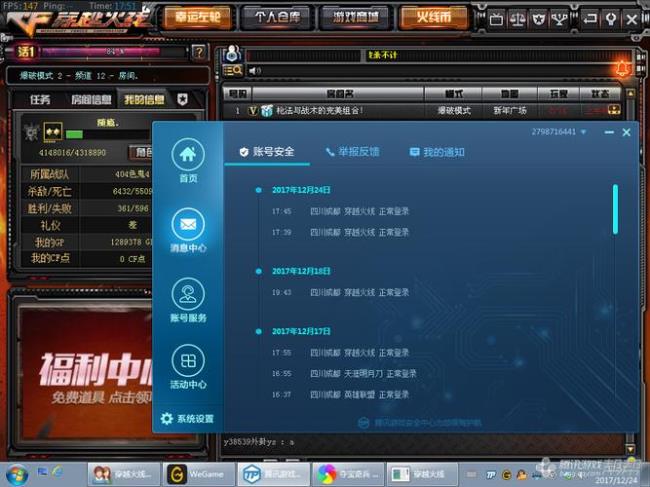Click the badge icon beside 我的信息 tab
The width and height of the screenshot is (650, 487).
tap(182, 99)
